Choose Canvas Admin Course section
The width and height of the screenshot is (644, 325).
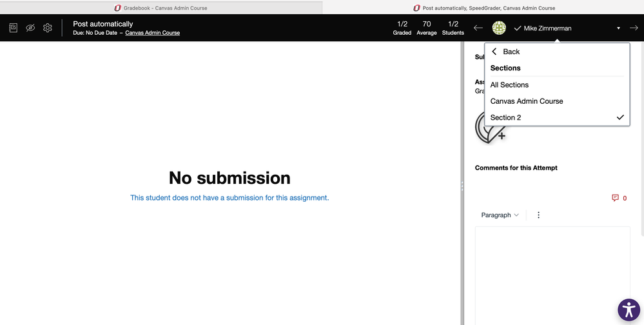coord(527,101)
